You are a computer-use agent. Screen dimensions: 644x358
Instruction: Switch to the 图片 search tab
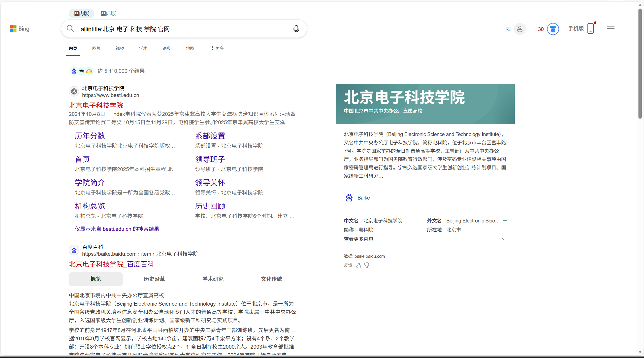[x=96, y=48]
